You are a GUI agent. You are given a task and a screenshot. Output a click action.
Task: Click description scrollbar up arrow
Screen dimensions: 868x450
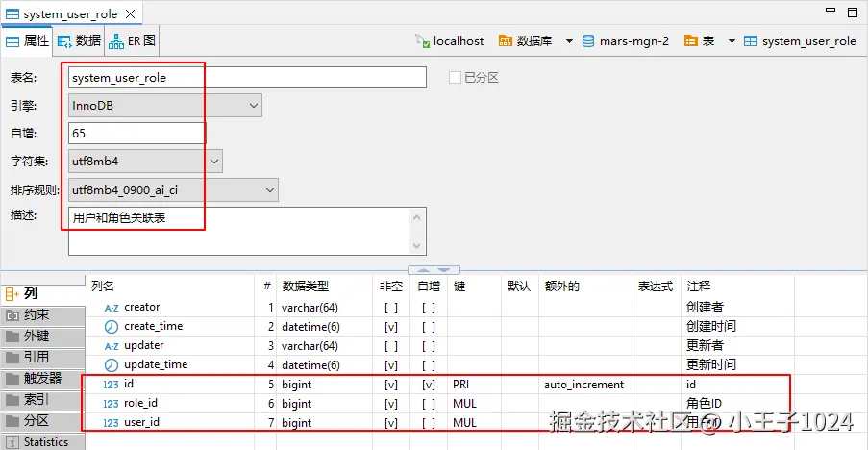[417, 217]
